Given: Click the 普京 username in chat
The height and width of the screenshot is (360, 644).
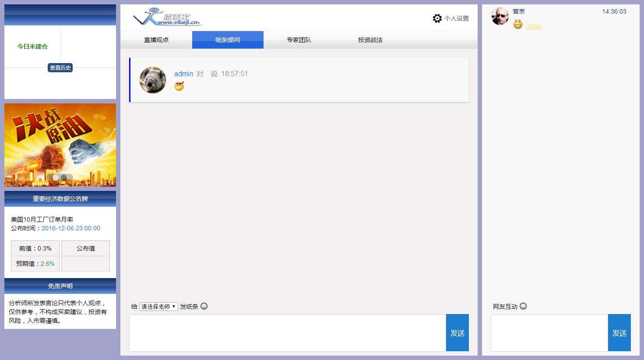Looking at the screenshot, I should click(519, 11).
